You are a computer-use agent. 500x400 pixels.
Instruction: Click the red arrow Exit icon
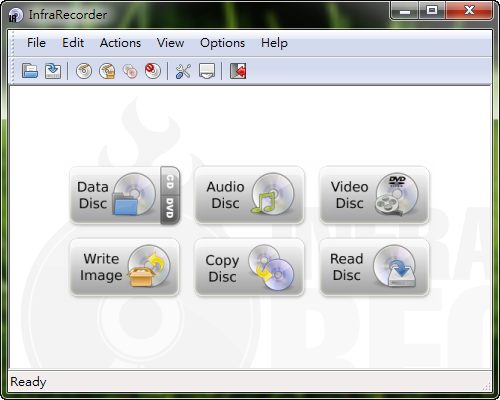click(238, 71)
